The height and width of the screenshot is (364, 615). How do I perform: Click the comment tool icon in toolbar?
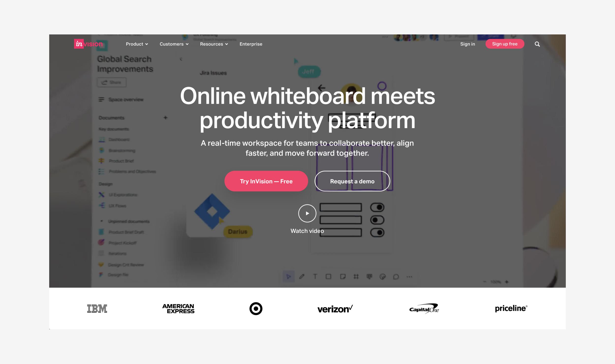click(396, 276)
